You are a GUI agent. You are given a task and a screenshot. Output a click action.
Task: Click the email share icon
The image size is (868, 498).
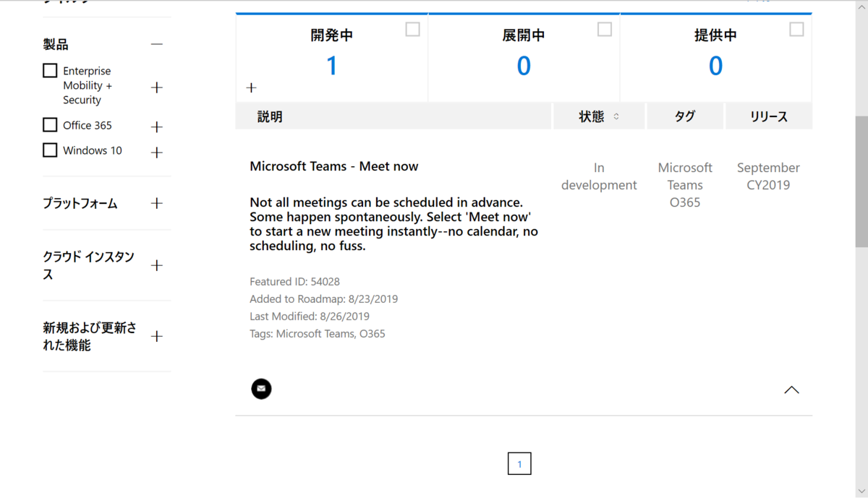point(261,389)
